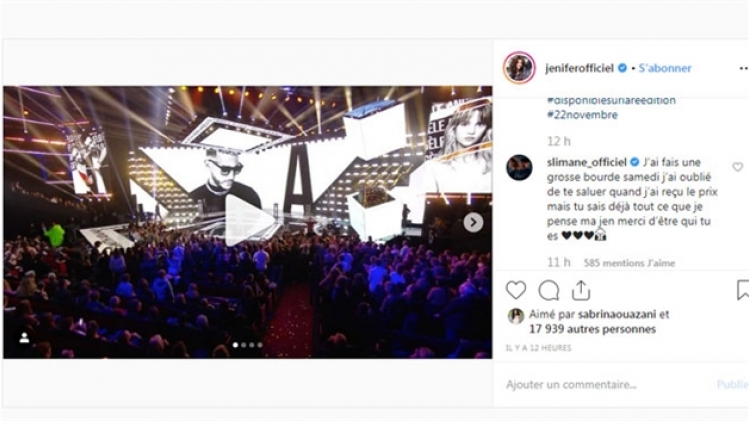Viewport: 749px width, 421px height.
Task: Click the Ajouter un commentaire field
Action: coord(607,384)
